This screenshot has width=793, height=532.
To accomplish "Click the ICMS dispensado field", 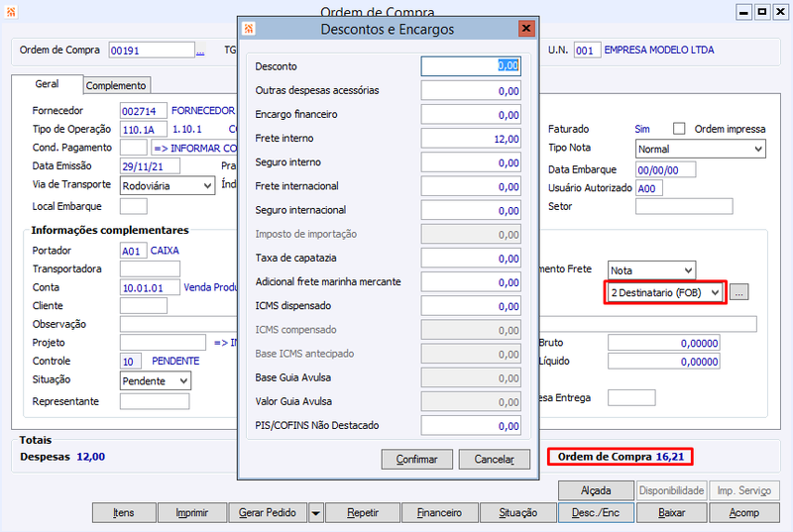I will click(471, 306).
